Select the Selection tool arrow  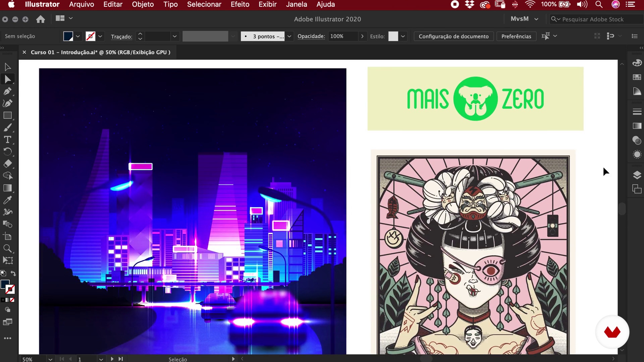tap(7, 67)
